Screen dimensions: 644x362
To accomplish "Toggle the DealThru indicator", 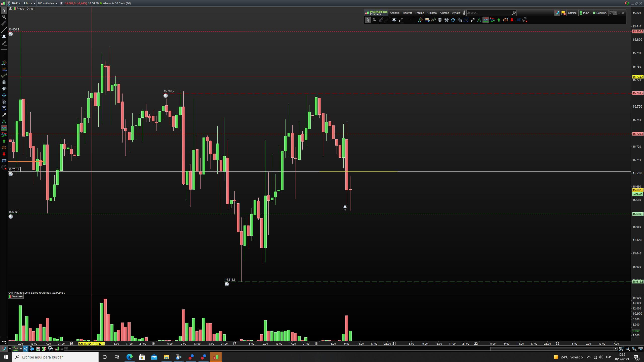I will (600, 13).
